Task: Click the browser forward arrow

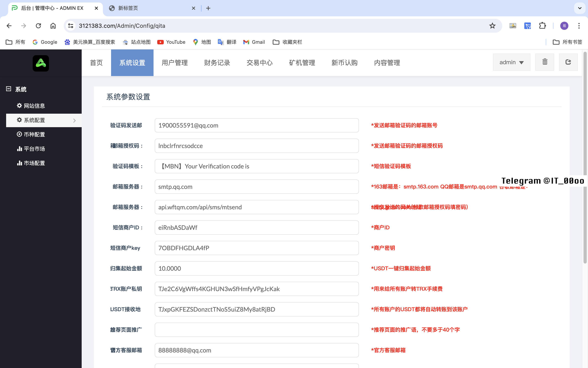Action: pos(23,26)
